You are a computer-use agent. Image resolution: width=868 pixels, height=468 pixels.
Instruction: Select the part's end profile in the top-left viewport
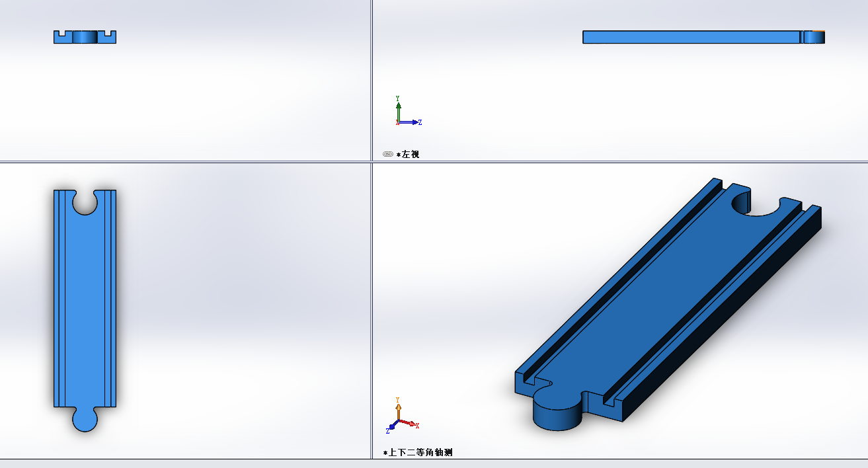tap(85, 37)
